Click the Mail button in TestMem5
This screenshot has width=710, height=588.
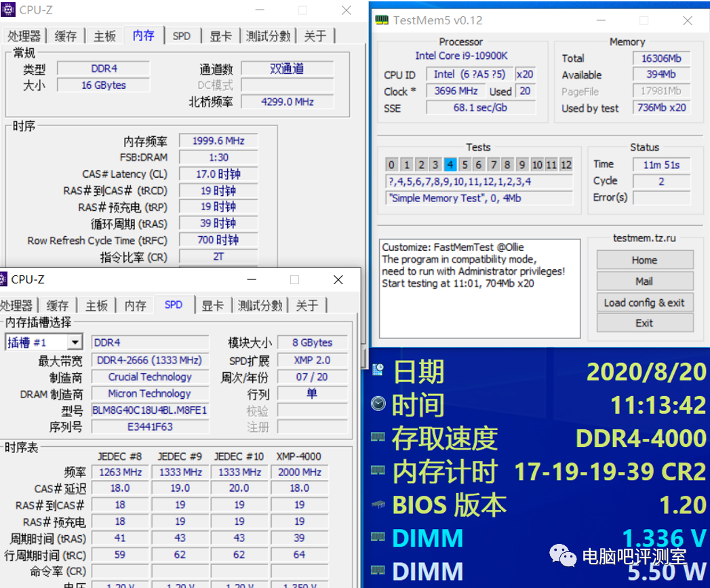coord(645,281)
